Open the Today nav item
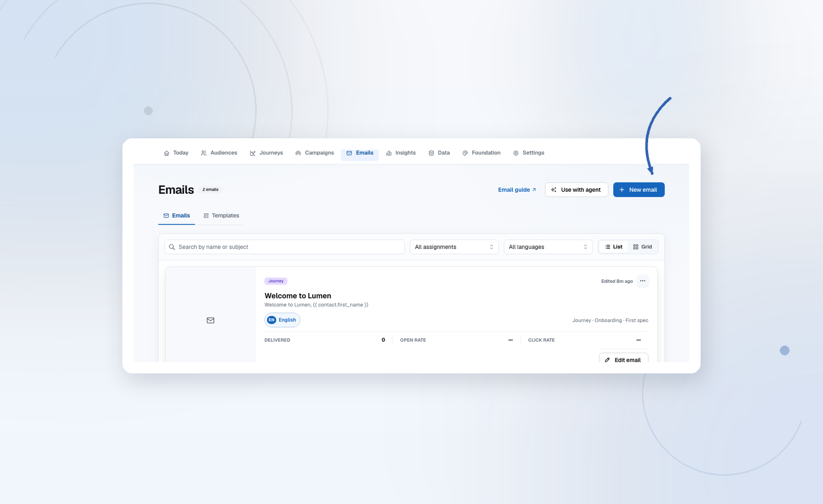This screenshot has width=823, height=504. tap(176, 153)
